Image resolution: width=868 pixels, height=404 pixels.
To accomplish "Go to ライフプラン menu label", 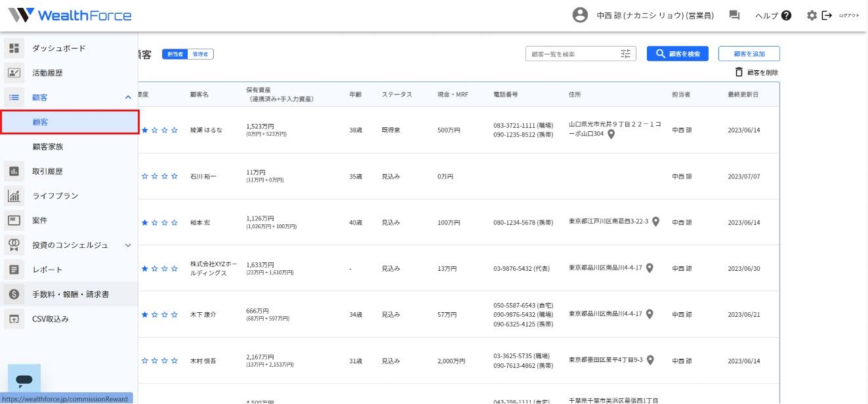I will (x=55, y=196).
